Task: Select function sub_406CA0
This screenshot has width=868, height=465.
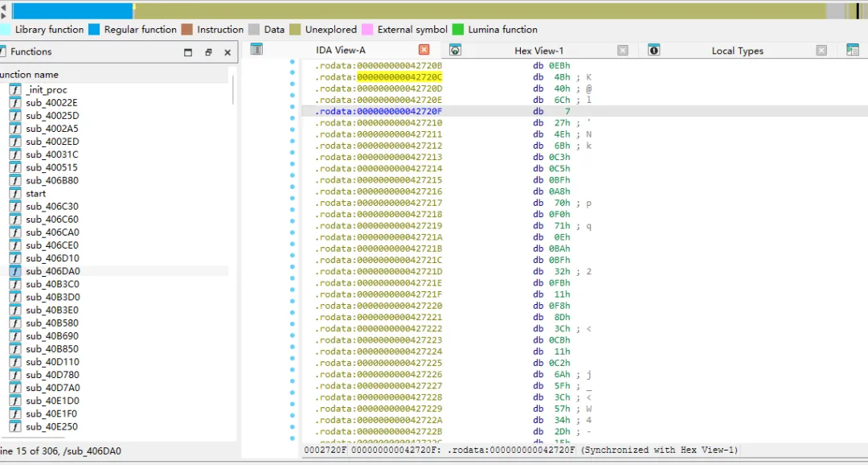Action: [52, 232]
